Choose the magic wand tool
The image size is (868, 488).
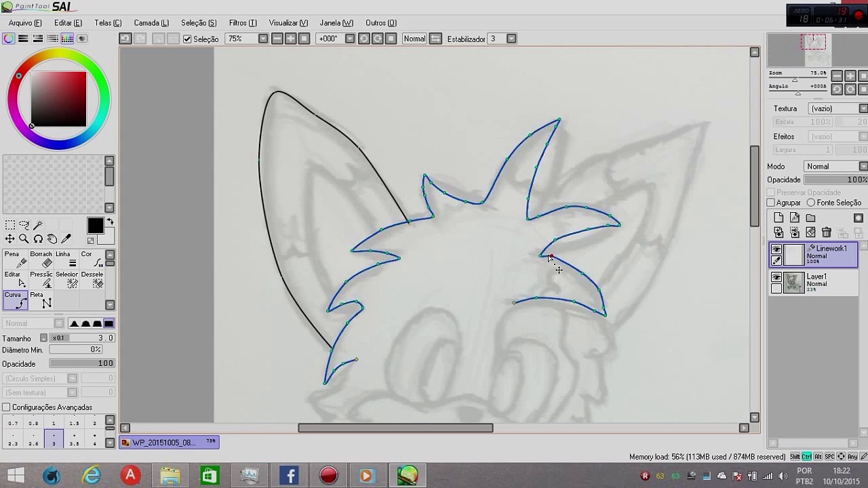39,225
